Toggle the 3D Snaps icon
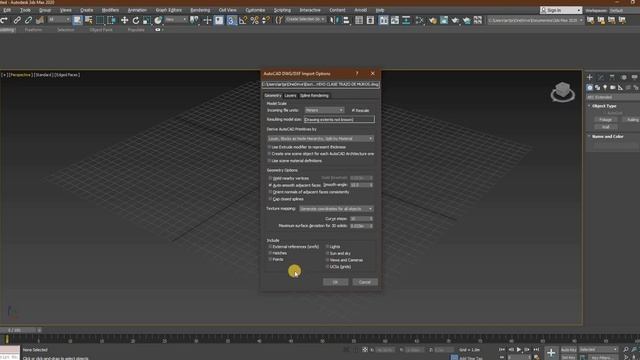 231,20
